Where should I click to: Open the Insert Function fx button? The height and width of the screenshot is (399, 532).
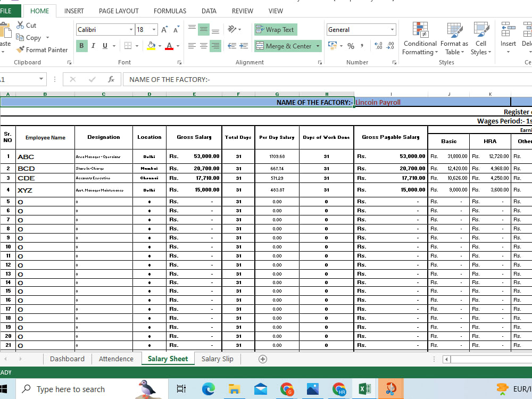click(x=111, y=79)
